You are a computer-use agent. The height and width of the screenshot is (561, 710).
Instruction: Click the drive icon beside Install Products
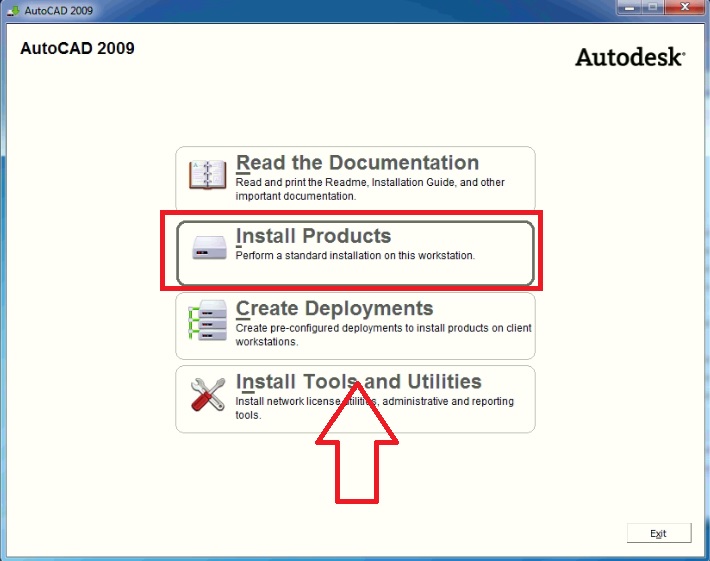coord(208,248)
